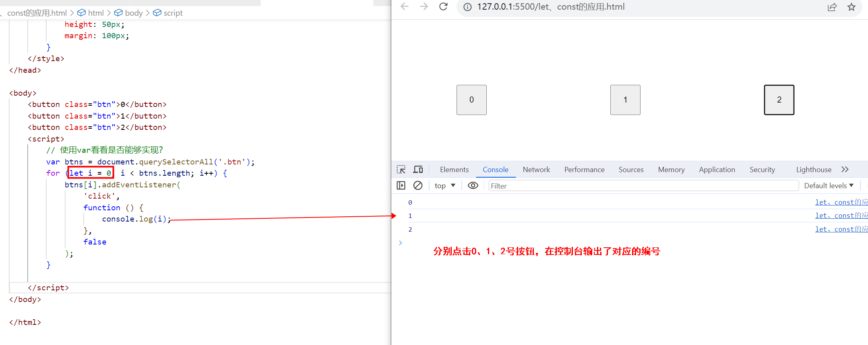Click the html breadcrumb label
Image resolution: width=868 pixels, height=345 pixels.
pyautogui.click(x=96, y=13)
